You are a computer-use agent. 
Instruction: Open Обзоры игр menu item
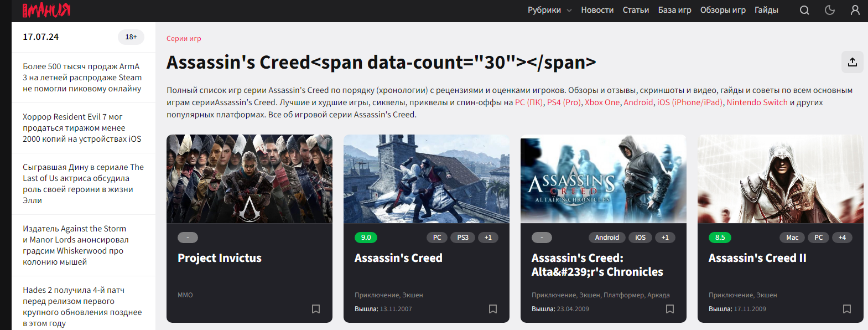point(723,10)
